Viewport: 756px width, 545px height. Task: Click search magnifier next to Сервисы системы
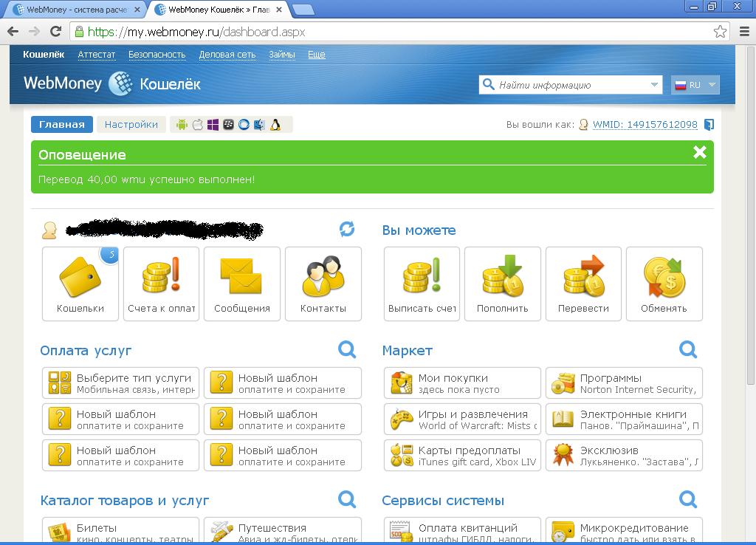click(688, 499)
